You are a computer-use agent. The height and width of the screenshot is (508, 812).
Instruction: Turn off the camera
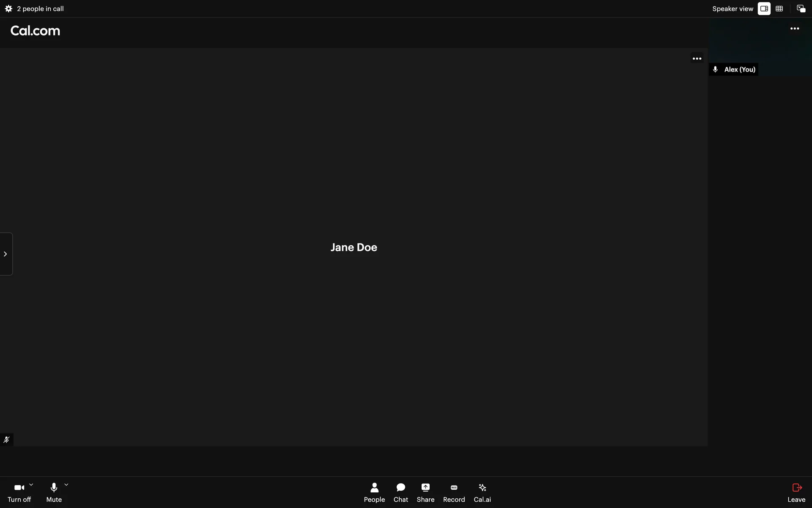coord(19,492)
